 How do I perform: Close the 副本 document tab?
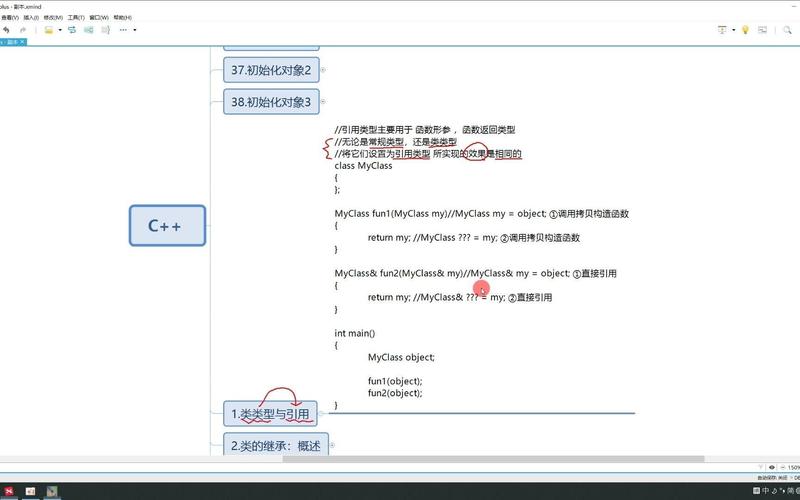point(22,42)
